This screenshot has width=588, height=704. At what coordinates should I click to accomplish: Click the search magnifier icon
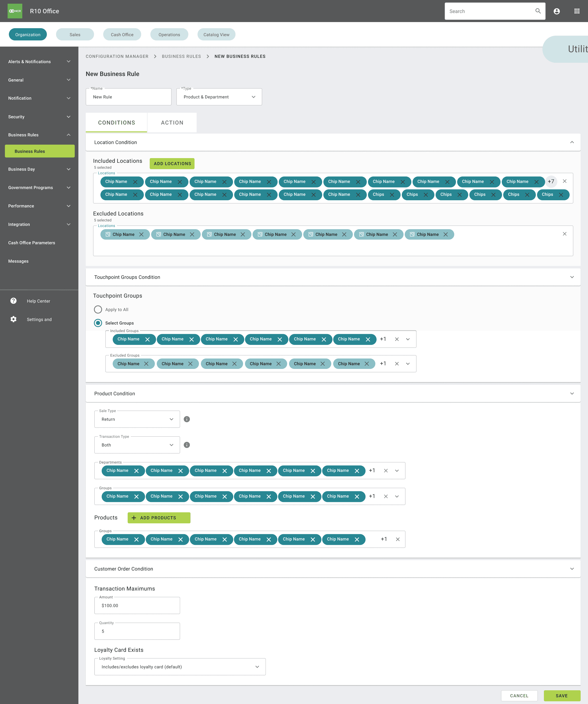tap(538, 11)
